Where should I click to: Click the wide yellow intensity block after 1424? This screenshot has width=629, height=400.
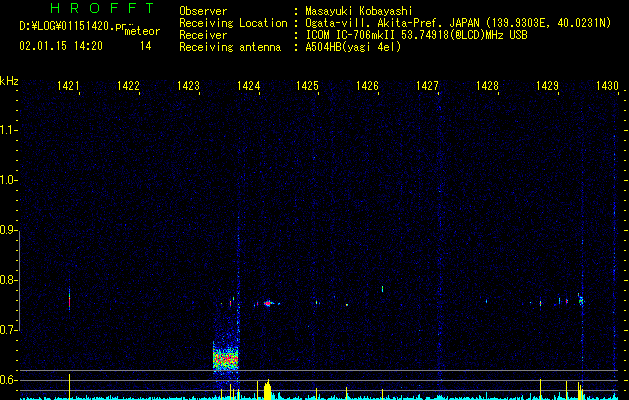(268, 390)
